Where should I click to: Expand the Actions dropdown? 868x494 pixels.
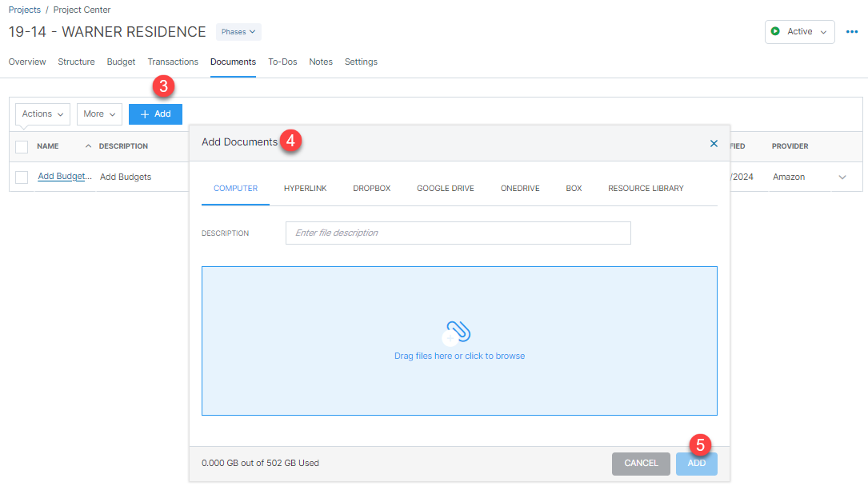[42, 114]
